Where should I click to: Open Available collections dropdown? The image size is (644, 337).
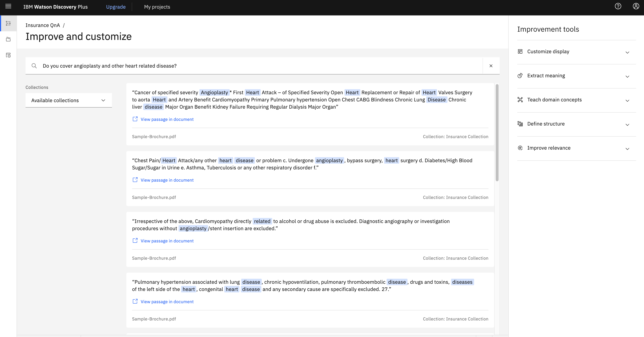coord(69,100)
